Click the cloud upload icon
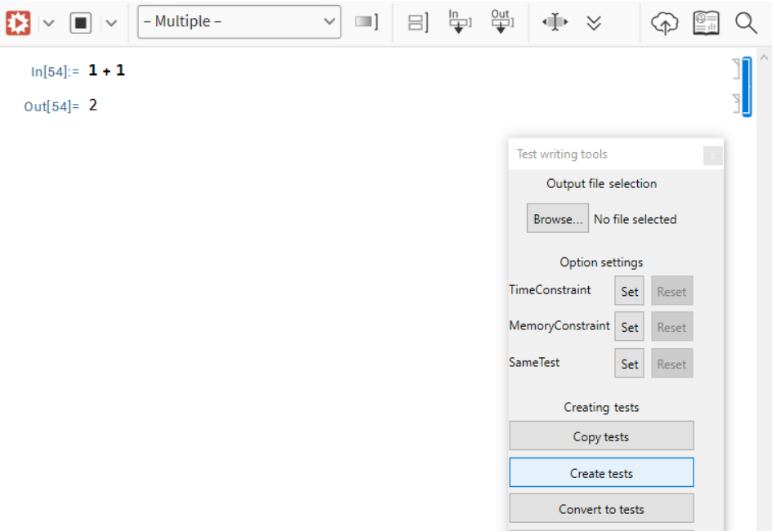Screen dimensions: 774x532 [664, 22]
